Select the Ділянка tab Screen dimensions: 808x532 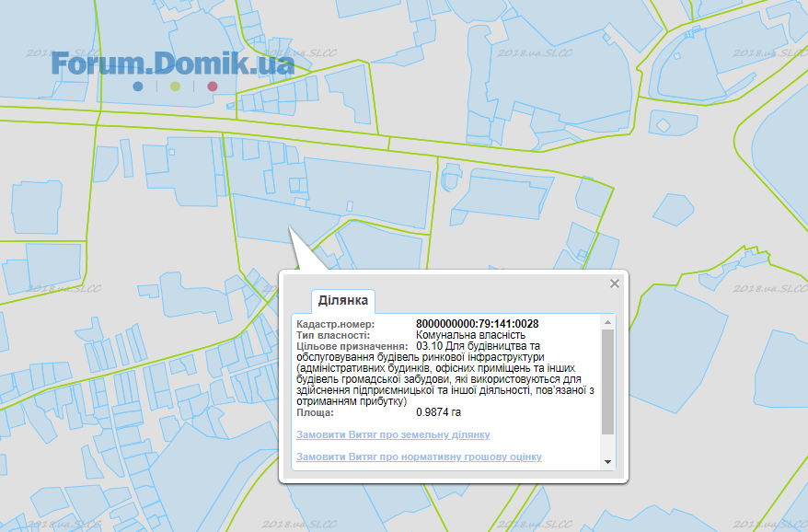[x=343, y=301]
